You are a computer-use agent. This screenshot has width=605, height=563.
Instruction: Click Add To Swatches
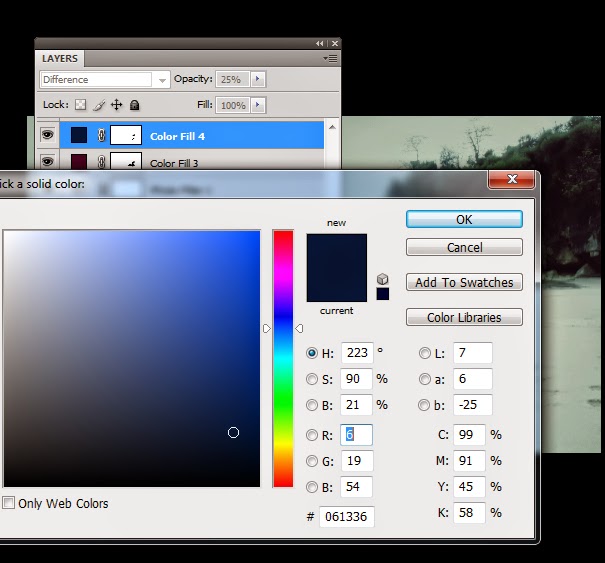pyautogui.click(x=464, y=282)
